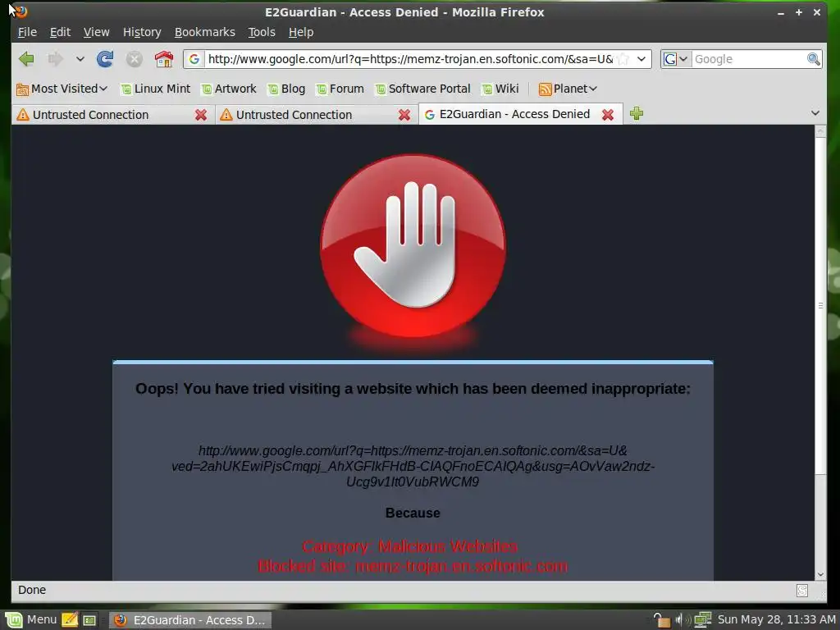This screenshot has height=630, width=840.
Task: Expand the Most Visited bookmarks folder
Action: click(x=62, y=89)
